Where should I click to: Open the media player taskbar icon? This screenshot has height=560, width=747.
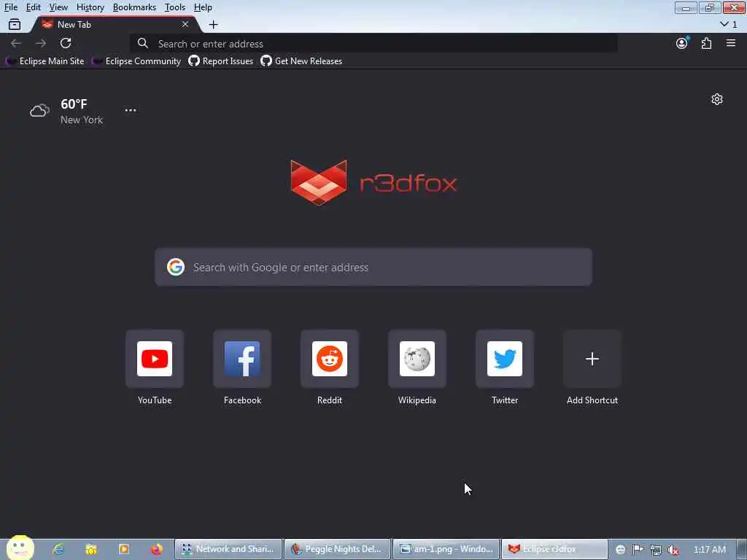[x=124, y=549]
